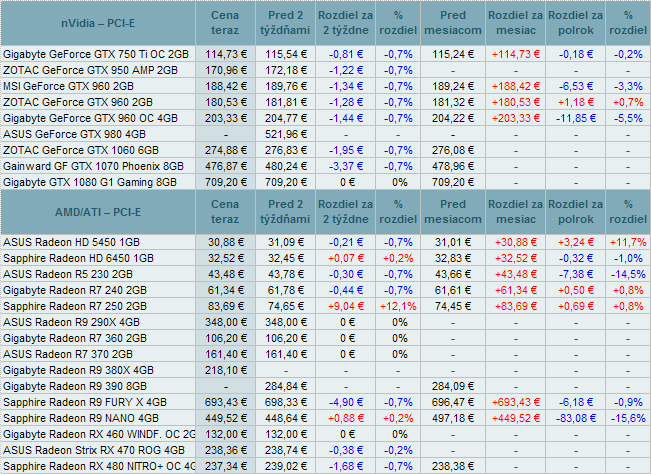Click the 238,38 € price a month ago
The height and width of the screenshot is (474, 651).
click(453, 466)
